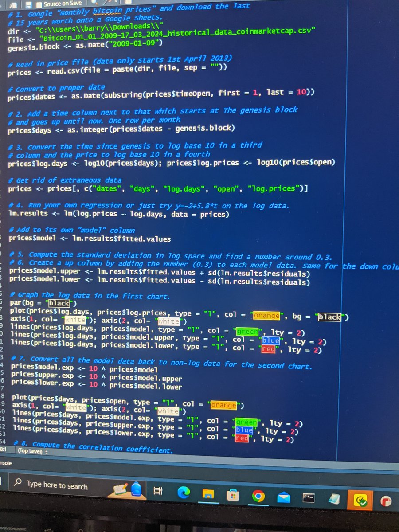This screenshot has width=399, height=532.
Task: Click the "green" color string in first lines call
Action: pyautogui.click(x=246, y=331)
